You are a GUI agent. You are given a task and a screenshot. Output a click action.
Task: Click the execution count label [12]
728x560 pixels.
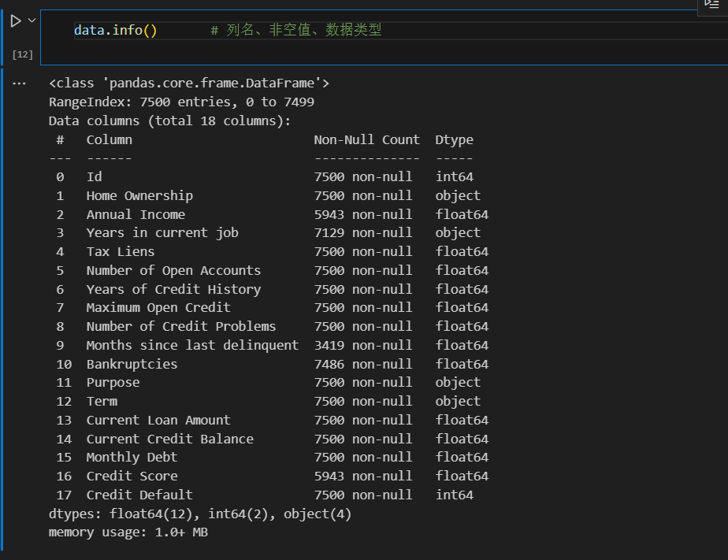pyautogui.click(x=22, y=54)
